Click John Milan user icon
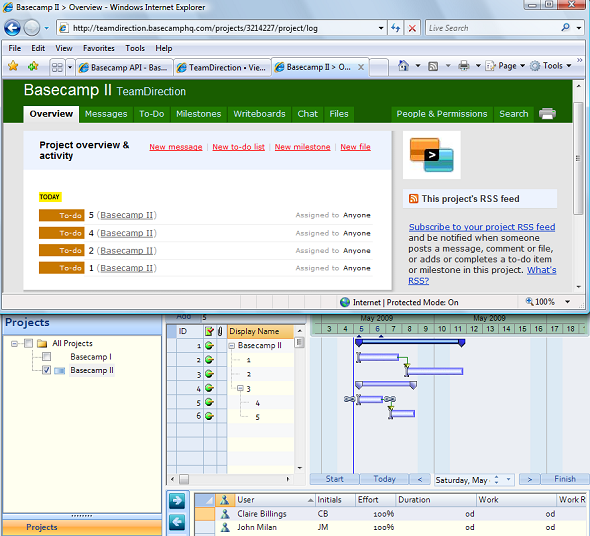This screenshot has width=590, height=536. click(225, 527)
